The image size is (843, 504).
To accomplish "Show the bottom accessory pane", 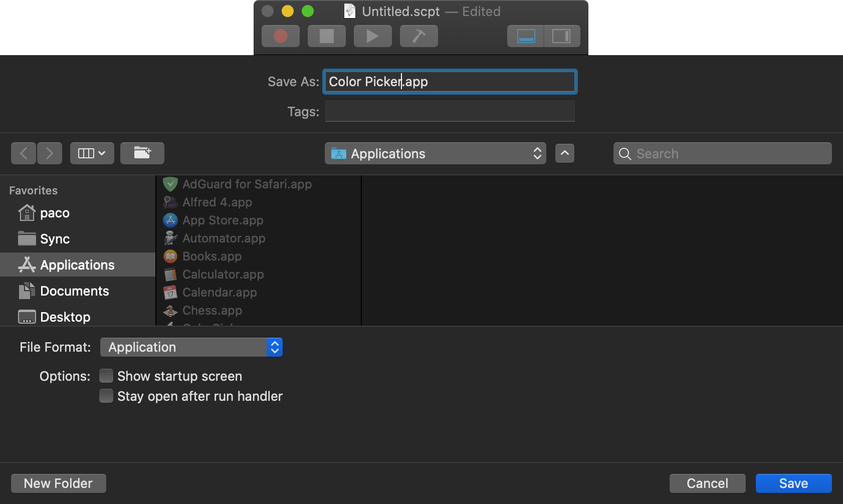I will pos(525,36).
